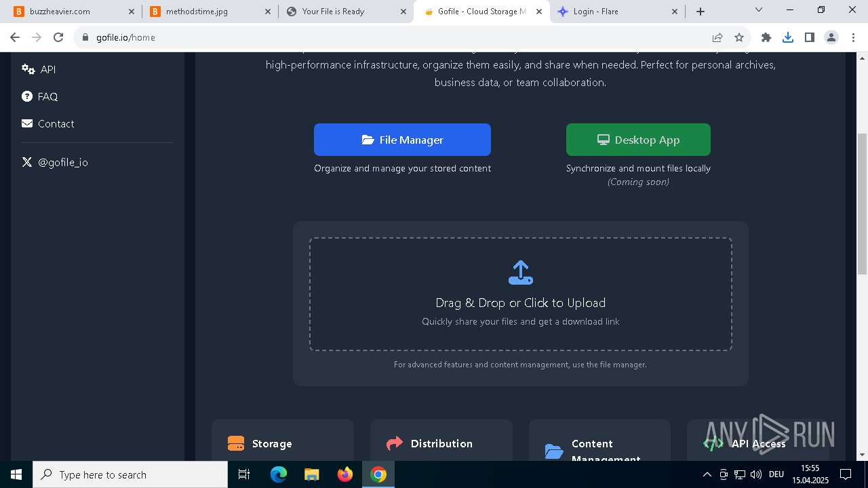Select the Storage feature card

[283, 441]
